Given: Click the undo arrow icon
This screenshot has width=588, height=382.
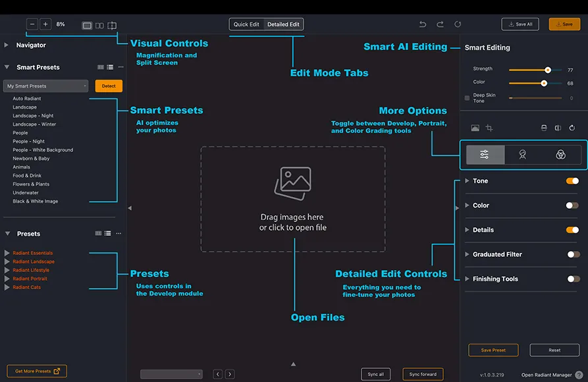Looking at the screenshot, I should point(423,24).
